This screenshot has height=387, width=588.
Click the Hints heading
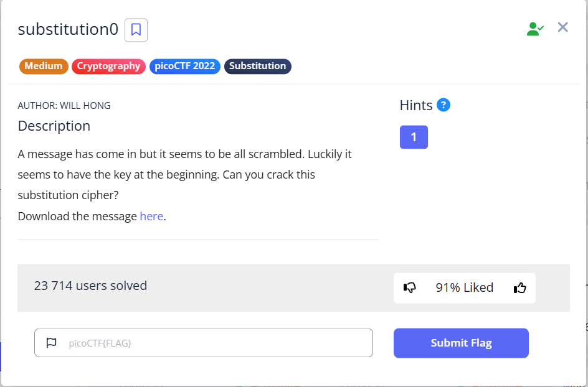click(416, 105)
